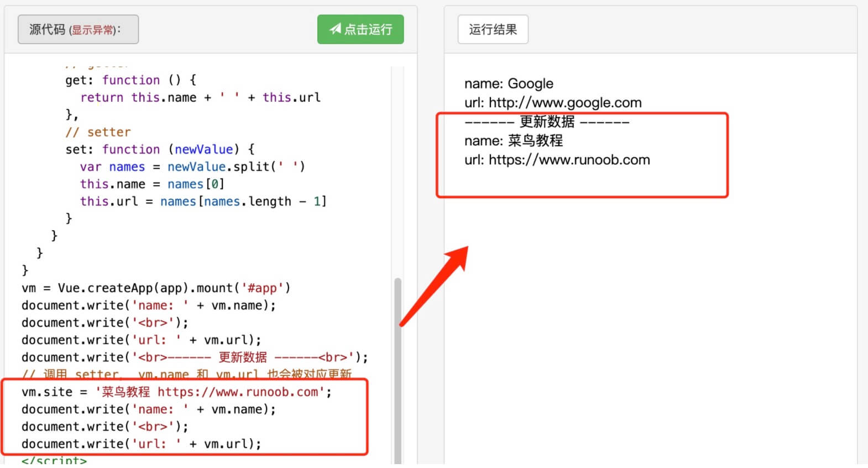This screenshot has width=868, height=468.
Task: Click the 更新数据 divider in results
Action: click(x=546, y=122)
